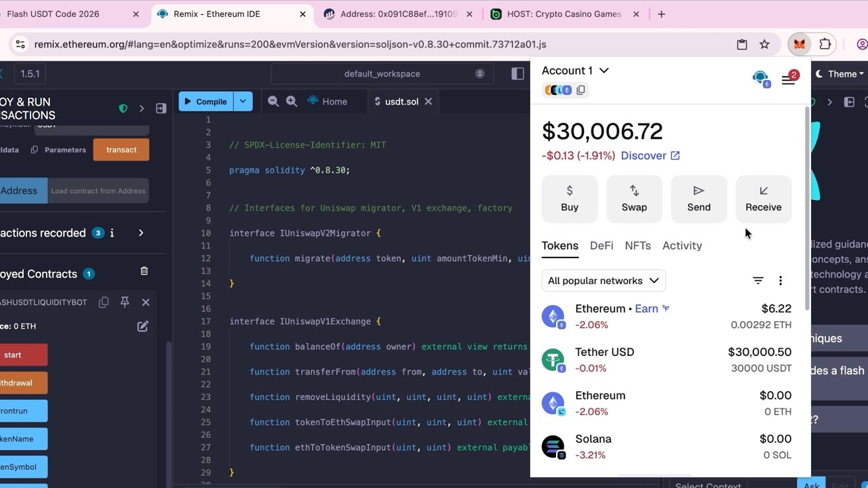Image resolution: width=868 pixels, height=488 pixels.
Task: Click the Buy button
Action: 570,199
